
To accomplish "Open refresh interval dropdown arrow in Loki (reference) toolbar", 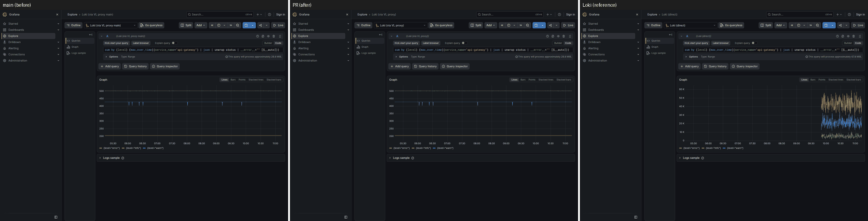I will click(833, 25).
